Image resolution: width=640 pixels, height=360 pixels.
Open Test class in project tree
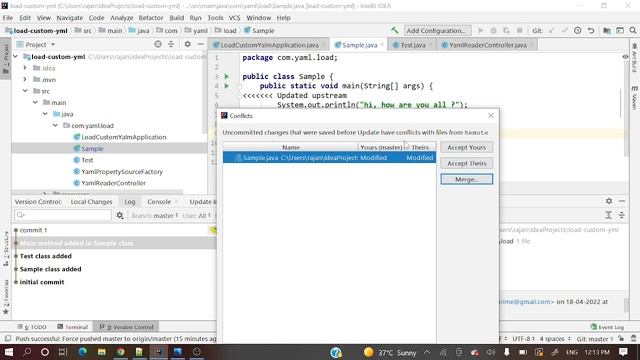[x=87, y=160]
